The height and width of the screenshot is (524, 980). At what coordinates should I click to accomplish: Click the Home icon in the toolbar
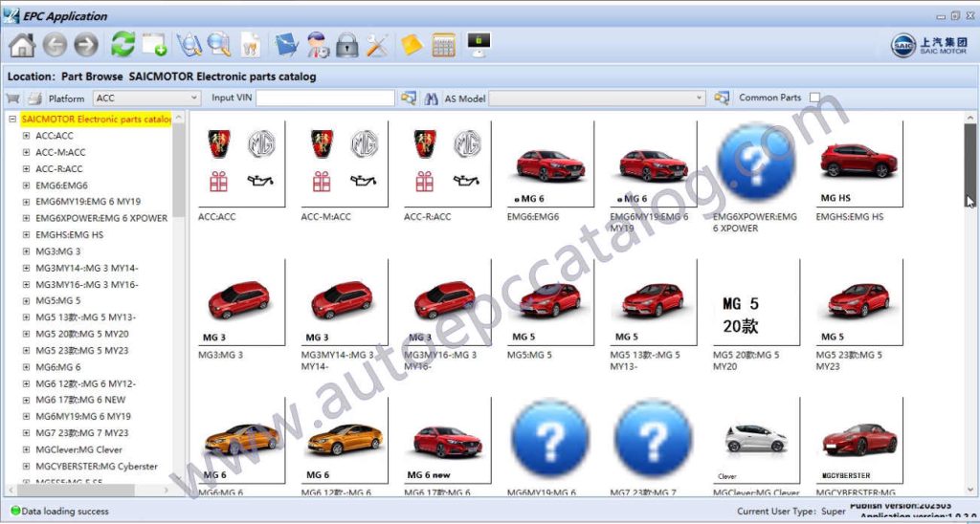(21, 44)
